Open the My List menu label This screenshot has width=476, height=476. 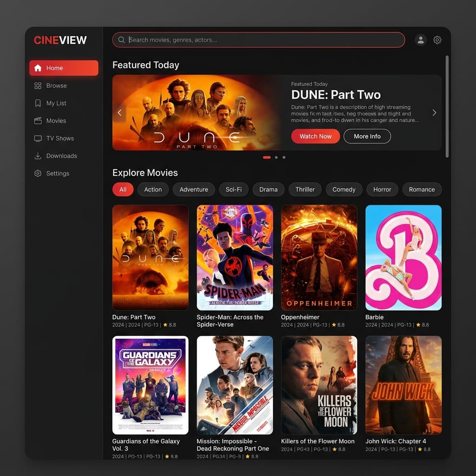pos(56,103)
